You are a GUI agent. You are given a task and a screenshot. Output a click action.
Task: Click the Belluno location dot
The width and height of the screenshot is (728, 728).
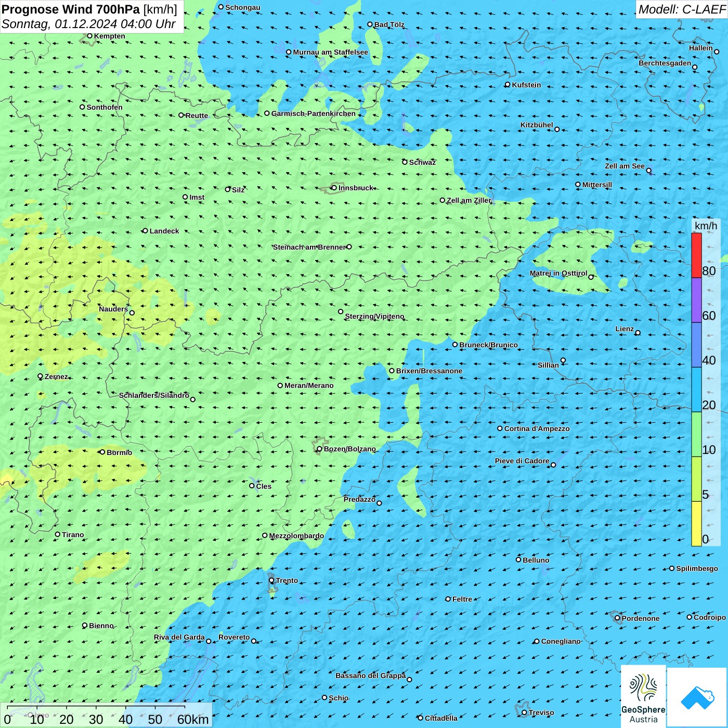click(x=518, y=560)
